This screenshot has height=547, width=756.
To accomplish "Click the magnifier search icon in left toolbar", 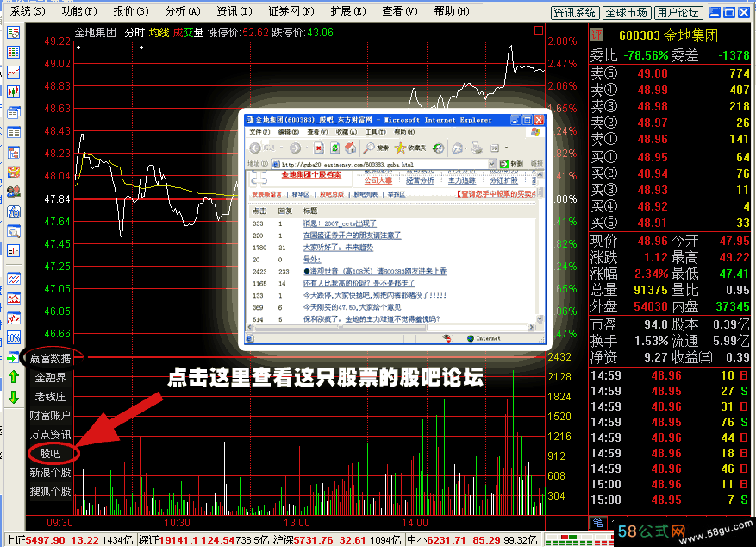I will pos(13,231).
